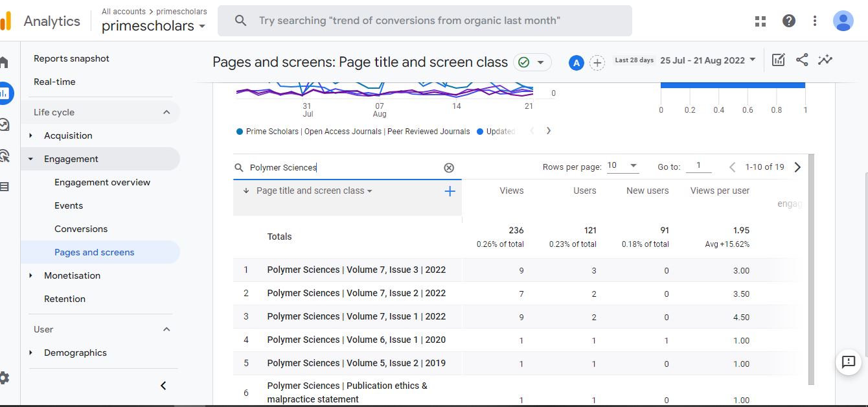This screenshot has width=868, height=407.
Task: Open the Customise report icon
Action: (x=778, y=60)
